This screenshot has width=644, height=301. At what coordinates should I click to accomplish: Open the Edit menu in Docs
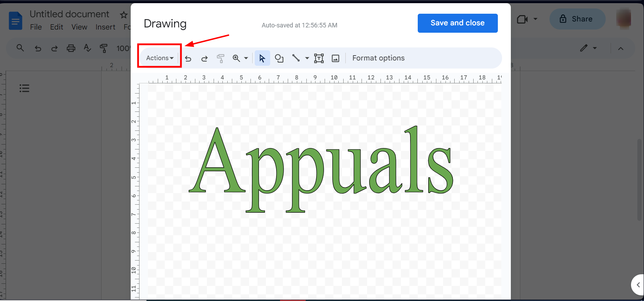[x=57, y=27]
